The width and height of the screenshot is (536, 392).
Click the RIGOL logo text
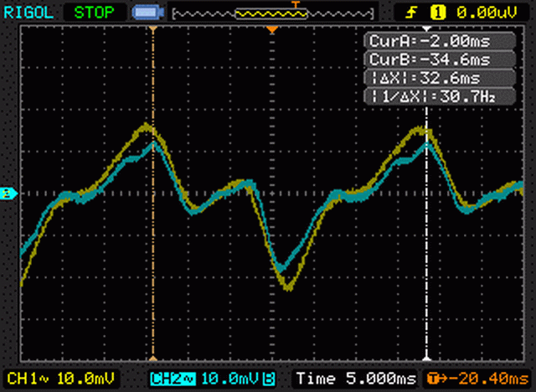pyautogui.click(x=28, y=13)
